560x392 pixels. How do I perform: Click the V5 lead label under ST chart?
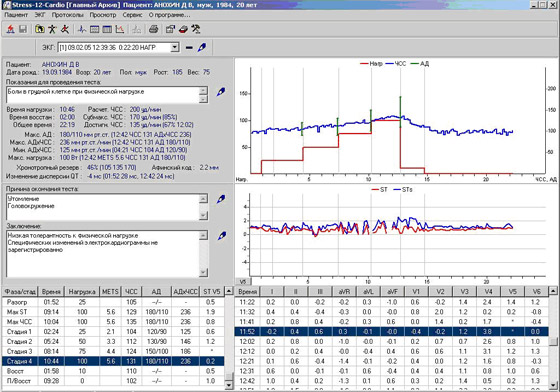coord(242,282)
